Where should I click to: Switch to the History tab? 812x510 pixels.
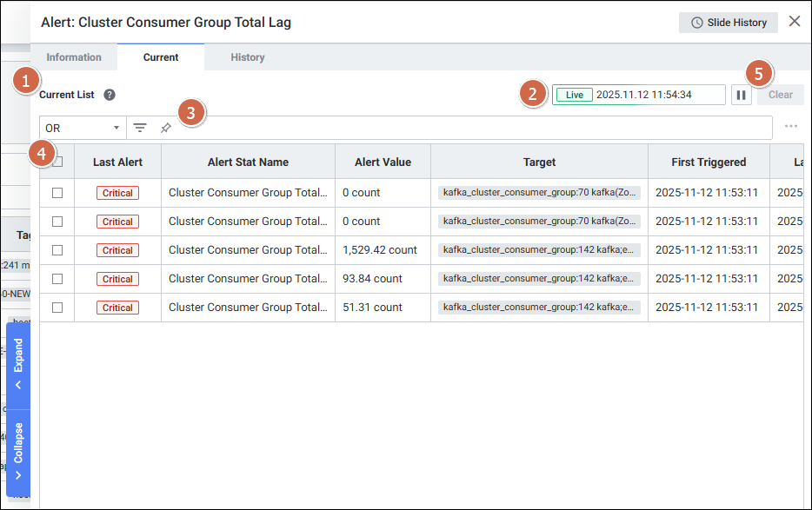point(248,57)
